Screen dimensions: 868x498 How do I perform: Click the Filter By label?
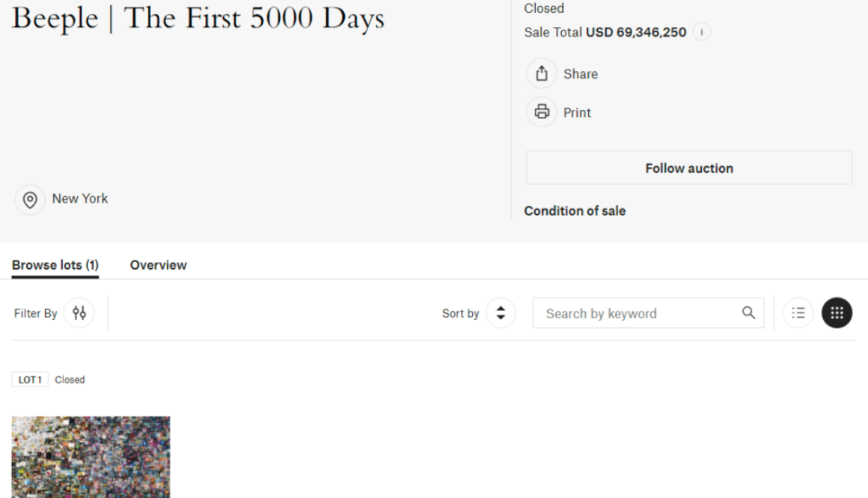[x=35, y=314]
